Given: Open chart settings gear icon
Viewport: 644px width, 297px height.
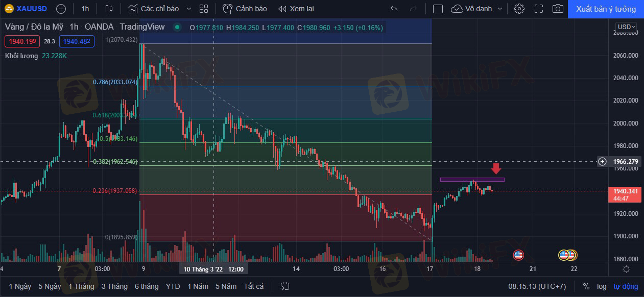Looking at the screenshot, I should pos(519,9).
